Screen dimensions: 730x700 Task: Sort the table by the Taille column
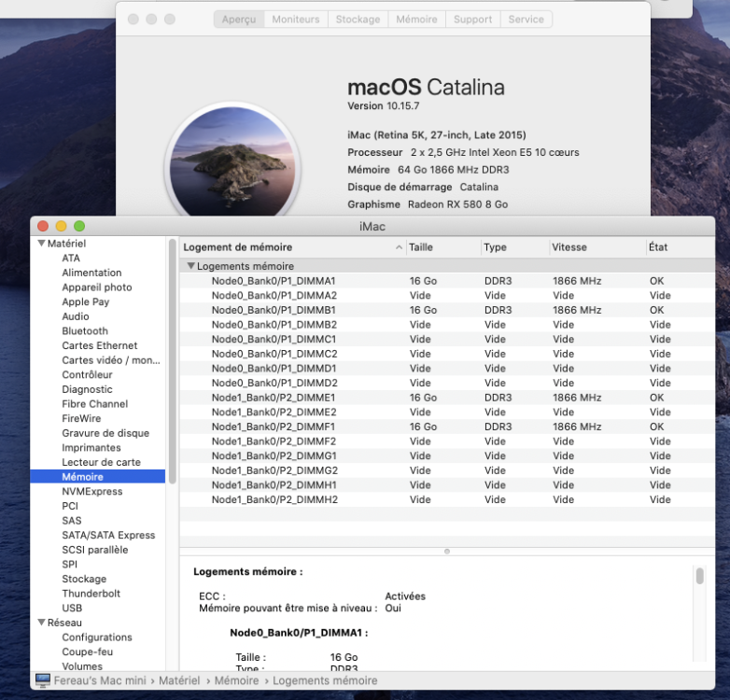click(443, 247)
